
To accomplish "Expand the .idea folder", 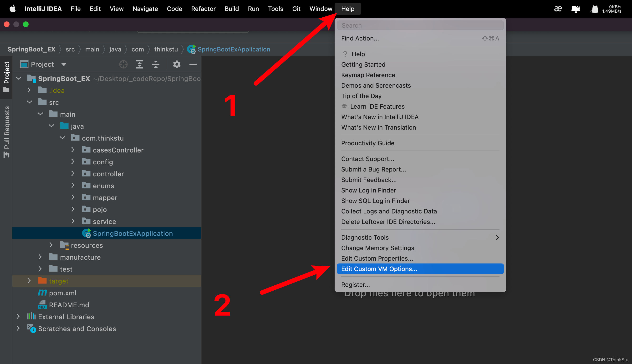I will [x=29, y=90].
